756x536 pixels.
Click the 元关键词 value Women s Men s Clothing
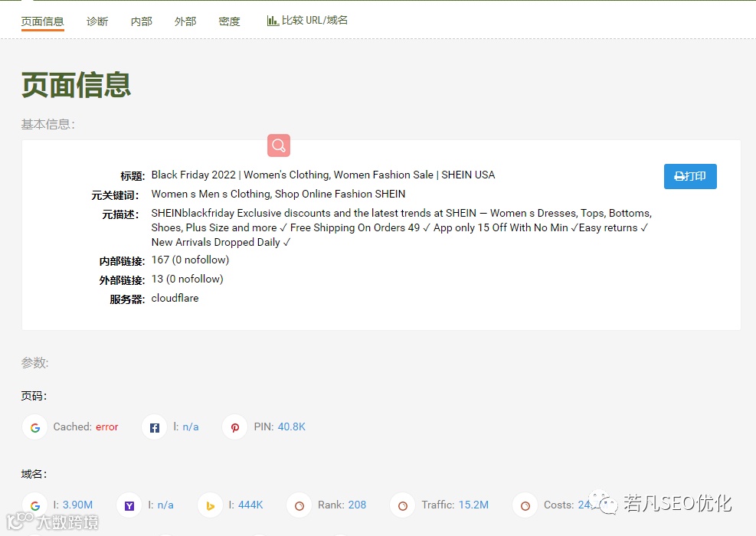click(278, 194)
